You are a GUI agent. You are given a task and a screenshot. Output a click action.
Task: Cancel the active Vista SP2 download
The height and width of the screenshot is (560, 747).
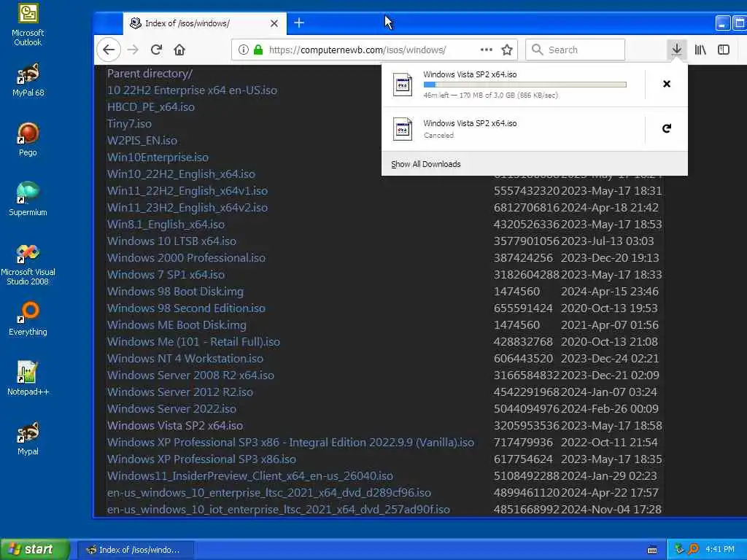(667, 84)
